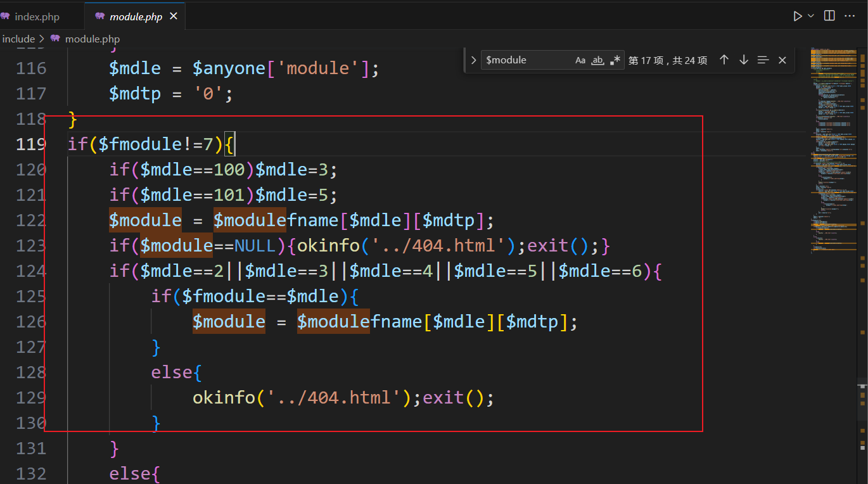Close the find widget
Screen dimensions: 868x484
[x=782, y=60]
